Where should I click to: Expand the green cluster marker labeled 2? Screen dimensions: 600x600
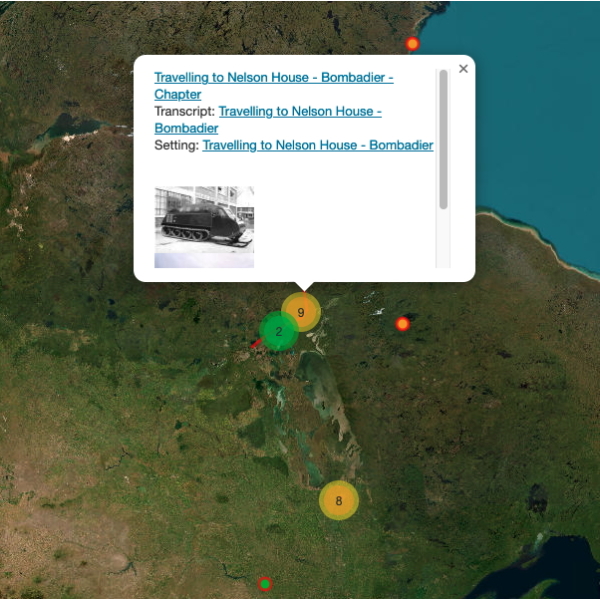tap(279, 331)
